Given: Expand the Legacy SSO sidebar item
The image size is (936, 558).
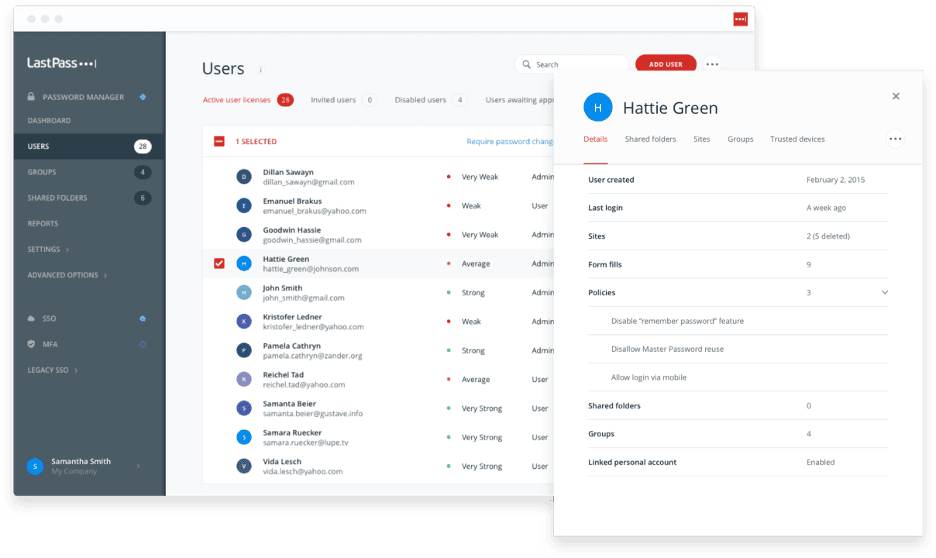Looking at the screenshot, I should coord(52,370).
